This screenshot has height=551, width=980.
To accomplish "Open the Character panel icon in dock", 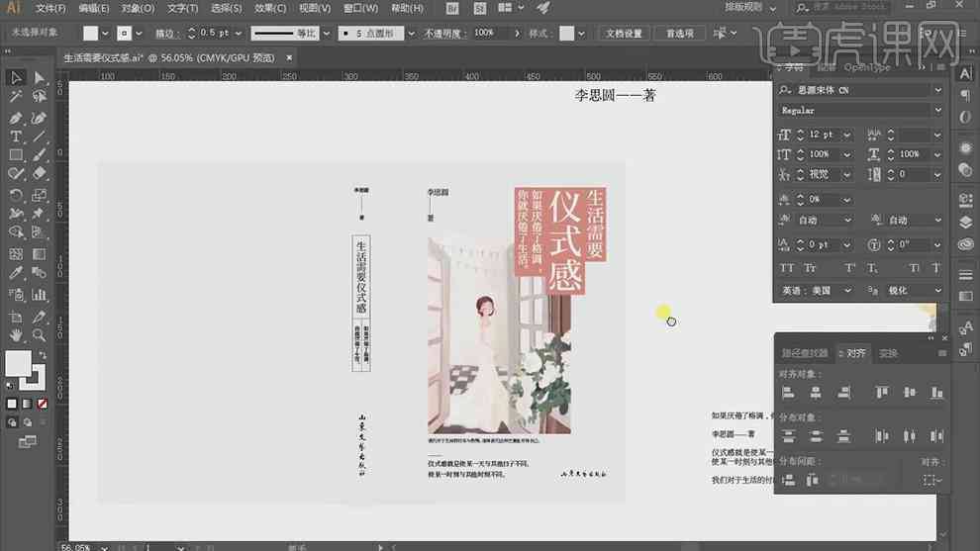I will pyautogui.click(x=965, y=74).
